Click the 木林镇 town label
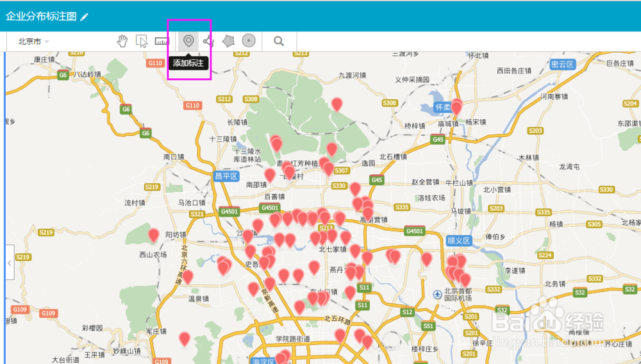The image size is (641, 364). tap(529, 158)
